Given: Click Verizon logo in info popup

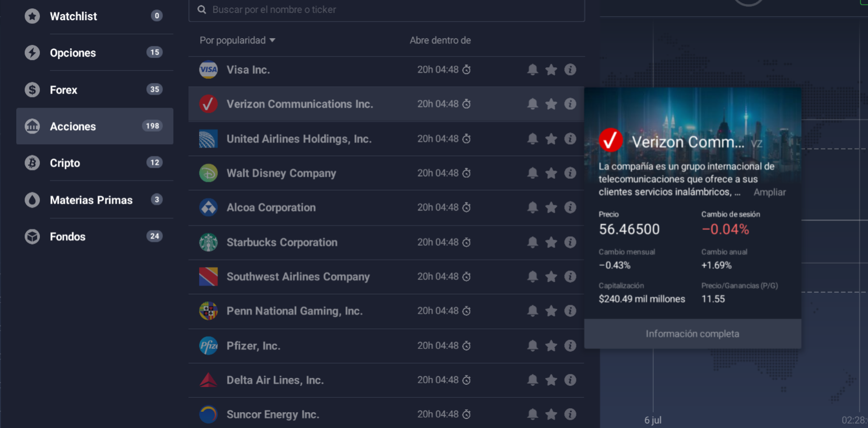Looking at the screenshot, I should pos(611,140).
